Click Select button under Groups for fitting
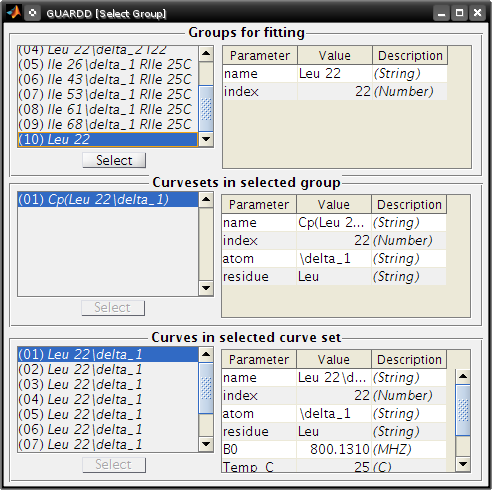This screenshot has width=492, height=490. point(114,160)
